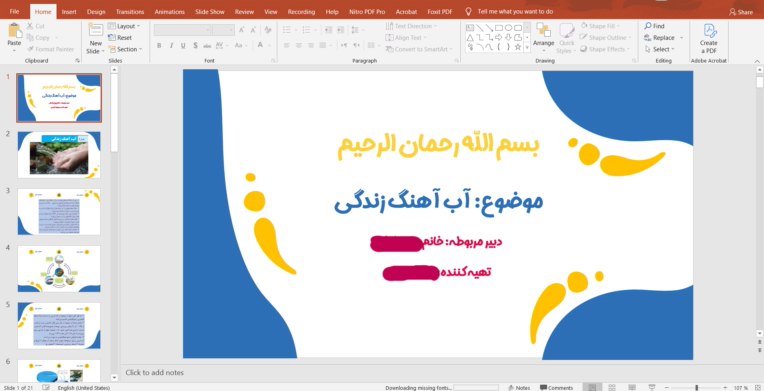
Task: Click the Find magnifier icon
Action: point(648,26)
